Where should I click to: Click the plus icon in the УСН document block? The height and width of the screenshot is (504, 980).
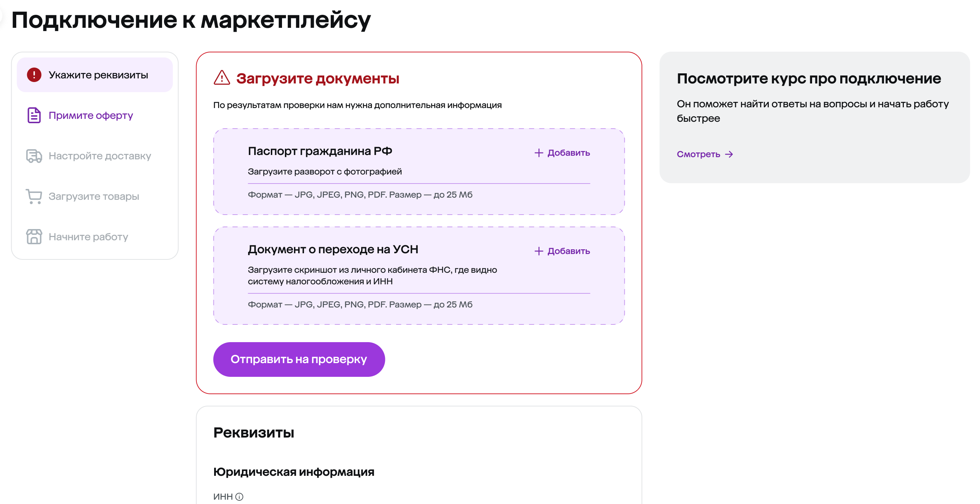click(538, 251)
